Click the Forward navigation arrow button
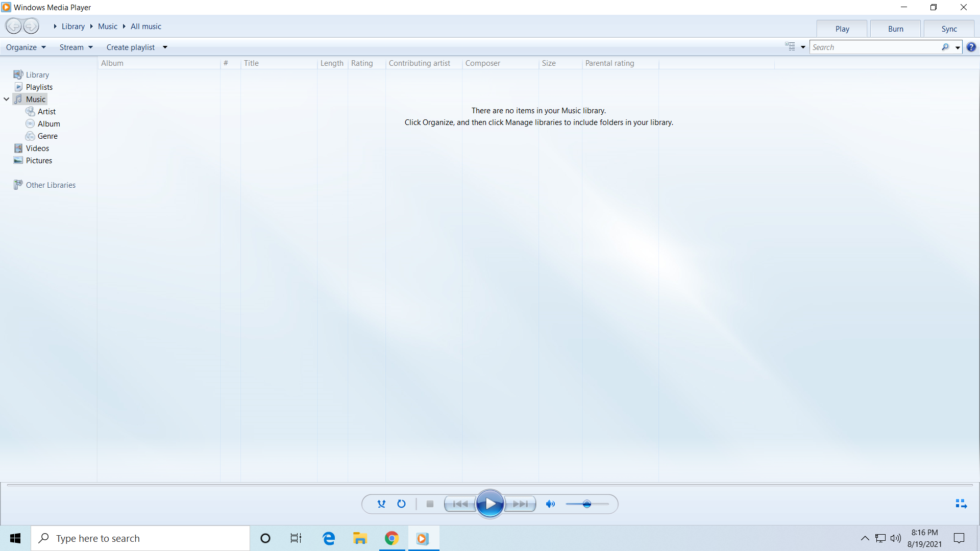 (31, 26)
